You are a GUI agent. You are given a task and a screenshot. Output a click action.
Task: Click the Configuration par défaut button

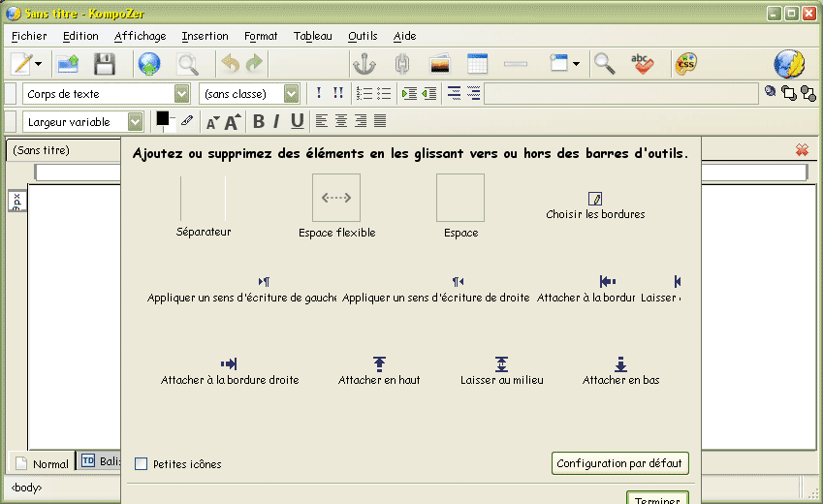[x=620, y=463]
